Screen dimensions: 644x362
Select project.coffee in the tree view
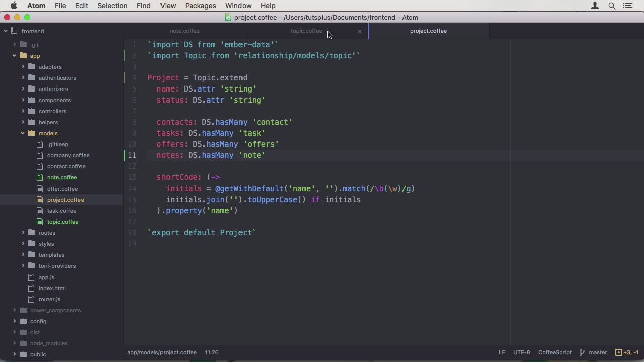65,200
